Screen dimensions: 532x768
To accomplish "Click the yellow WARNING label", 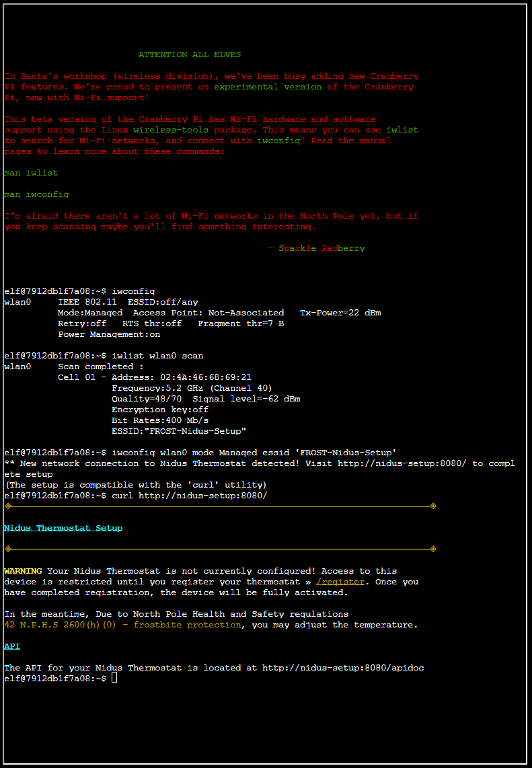I will [x=23, y=571].
